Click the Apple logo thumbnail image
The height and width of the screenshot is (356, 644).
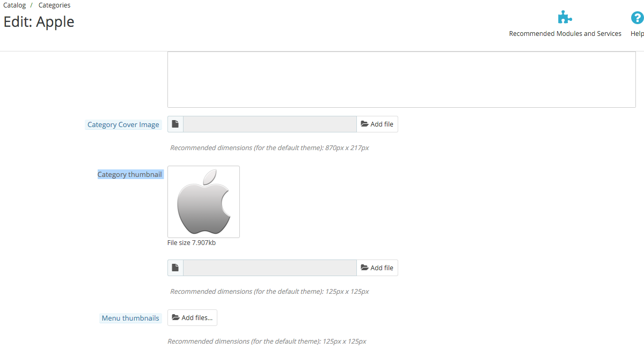tap(204, 202)
